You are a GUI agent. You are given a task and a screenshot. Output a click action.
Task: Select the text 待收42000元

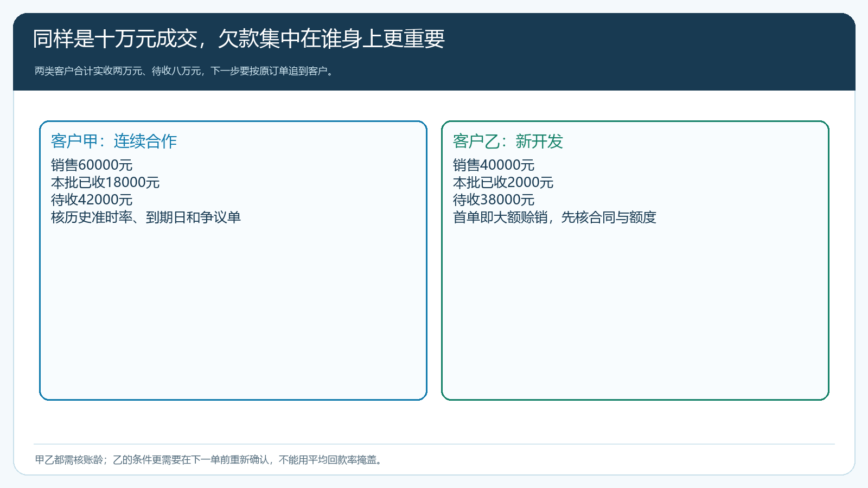(92, 200)
